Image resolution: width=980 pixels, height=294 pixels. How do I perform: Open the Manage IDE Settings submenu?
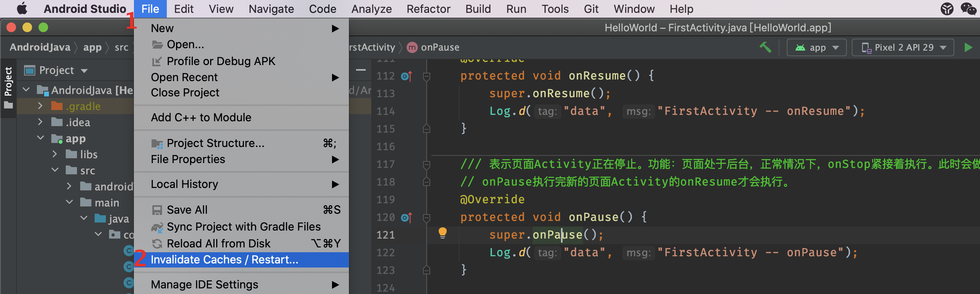point(241,285)
